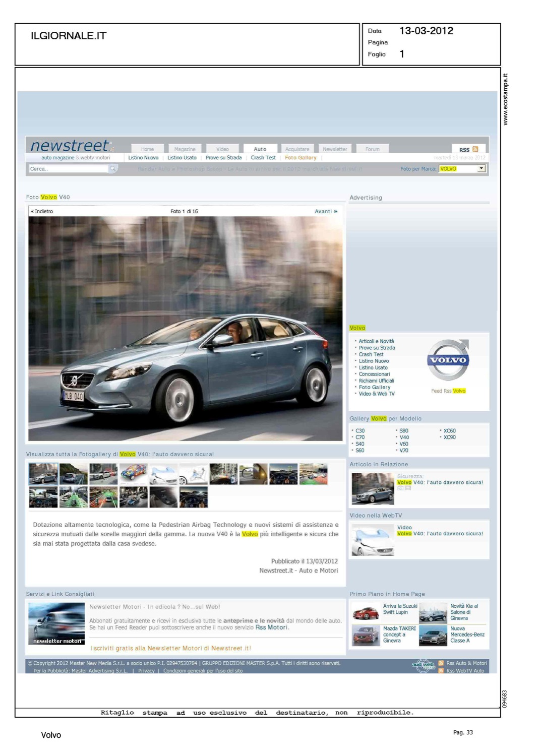The width and height of the screenshot is (539, 756).
Task: Select Crash Test in the submenu
Action: tap(263, 158)
